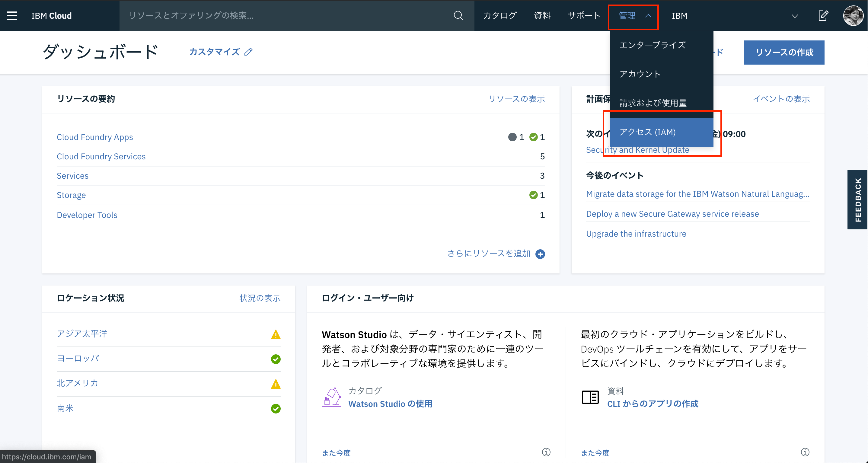The image size is (868, 463).
Task: Click the plus icon next to さらにリソースを追加
Action: [x=540, y=254]
